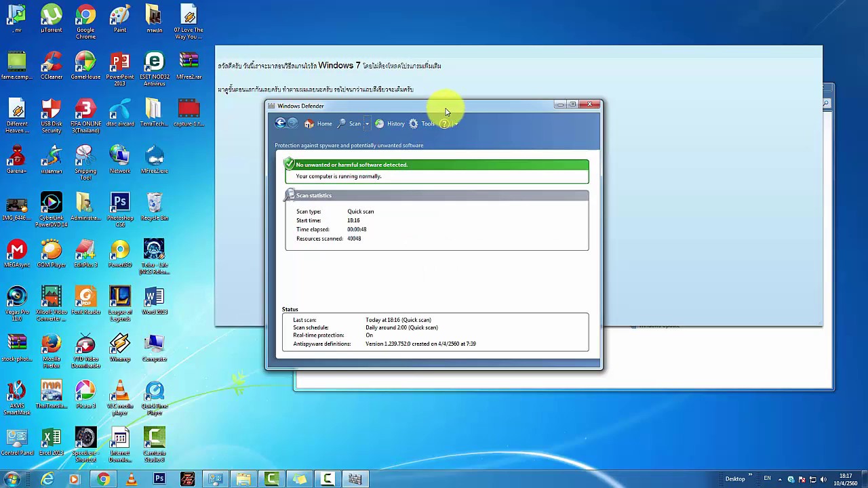
Task: Select the Vegas Pro 11.0 desktop icon
Action: 17,304
